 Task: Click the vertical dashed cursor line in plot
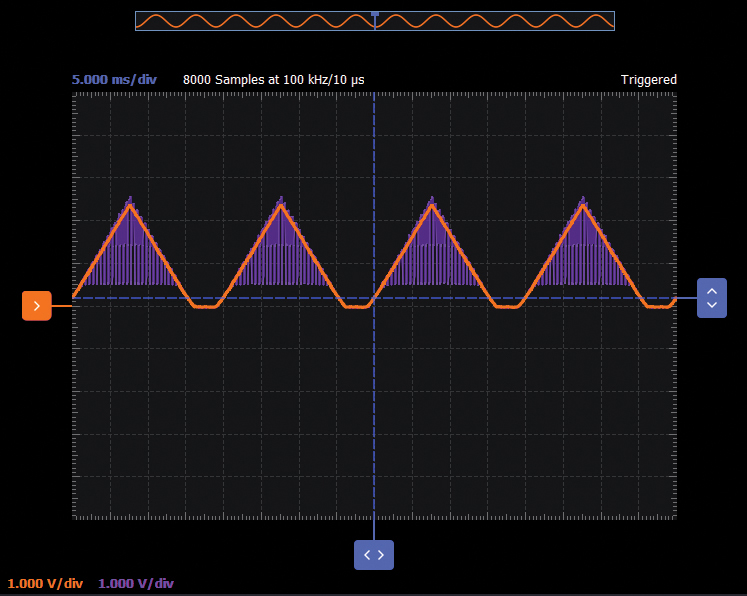tap(375, 420)
